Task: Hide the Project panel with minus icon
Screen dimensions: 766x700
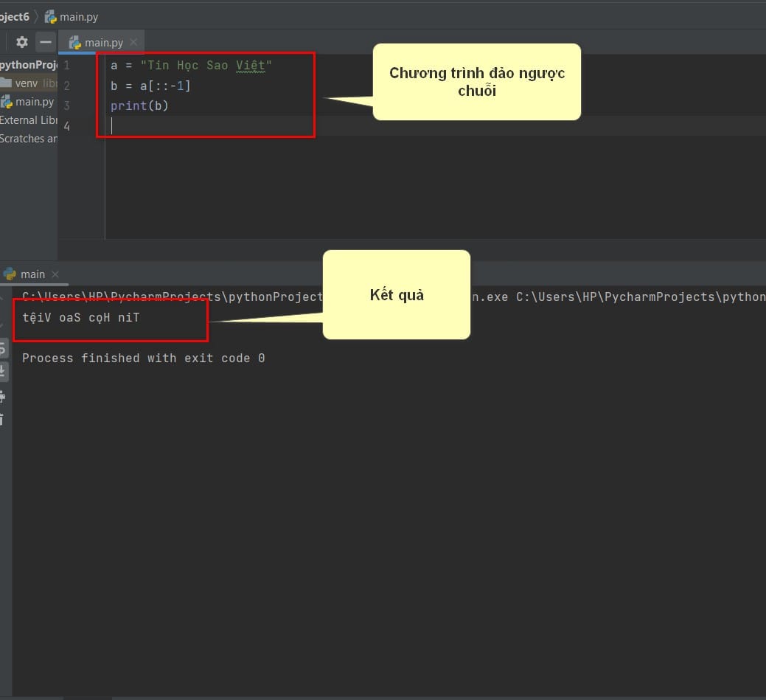Action: coord(46,42)
